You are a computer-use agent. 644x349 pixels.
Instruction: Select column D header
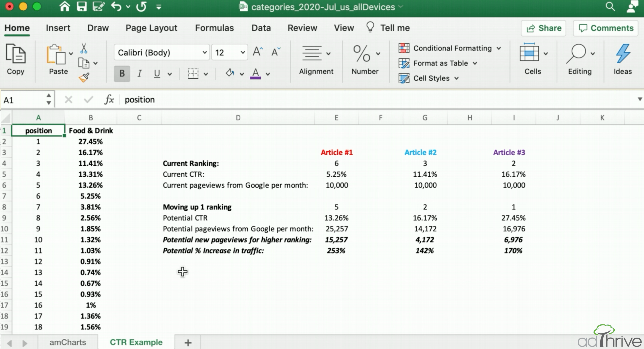click(238, 118)
